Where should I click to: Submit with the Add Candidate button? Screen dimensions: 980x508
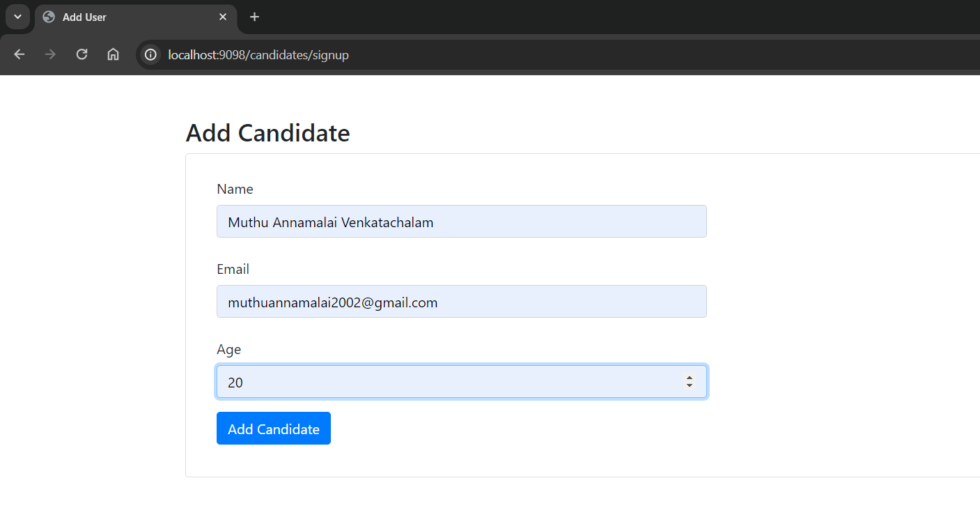tap(274, 429)
